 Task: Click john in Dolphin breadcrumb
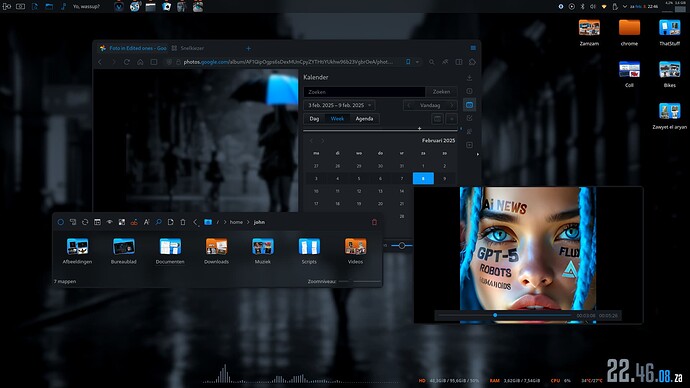click(259, 222)
